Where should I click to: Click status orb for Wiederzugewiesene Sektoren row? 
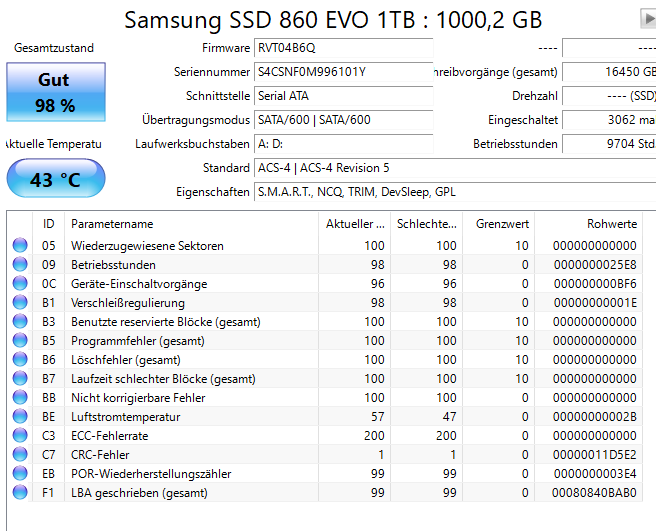20,245
